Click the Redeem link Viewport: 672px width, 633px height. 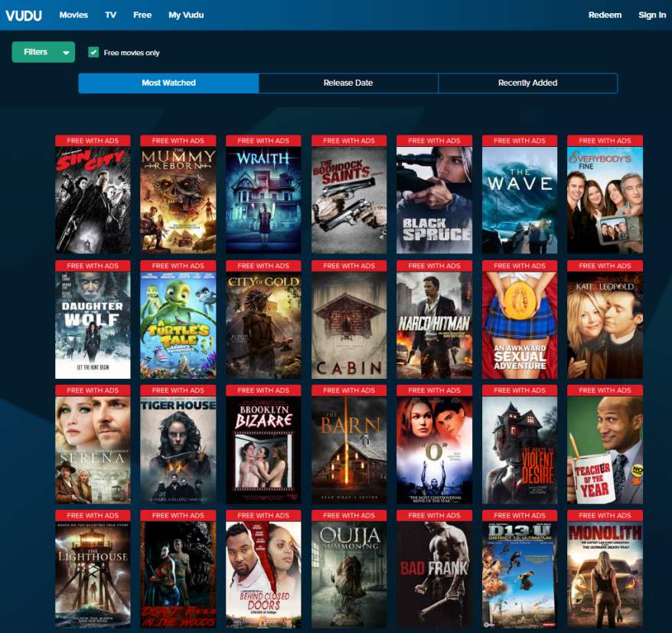click(x=605, y=15)
